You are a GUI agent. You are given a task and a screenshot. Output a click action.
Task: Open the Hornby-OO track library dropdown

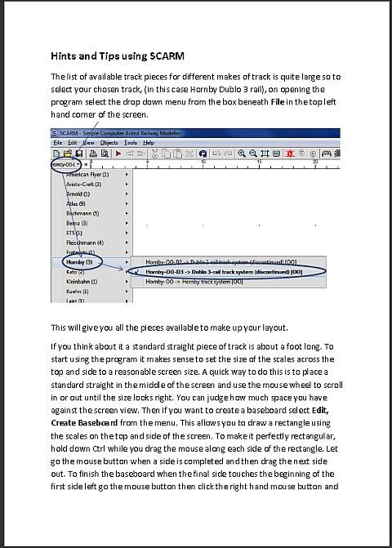[66, 164]
